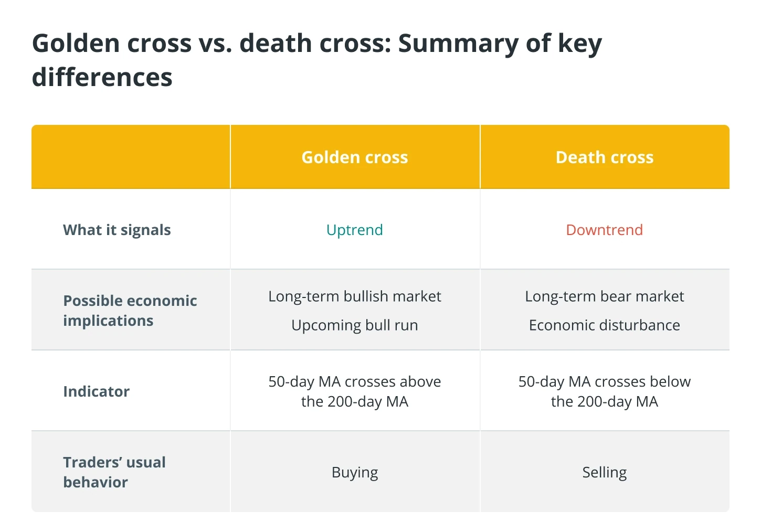This screenshot has width=761, height=532.
Task: Click 50-day MA crosses above cell
Action: (355, 391)
